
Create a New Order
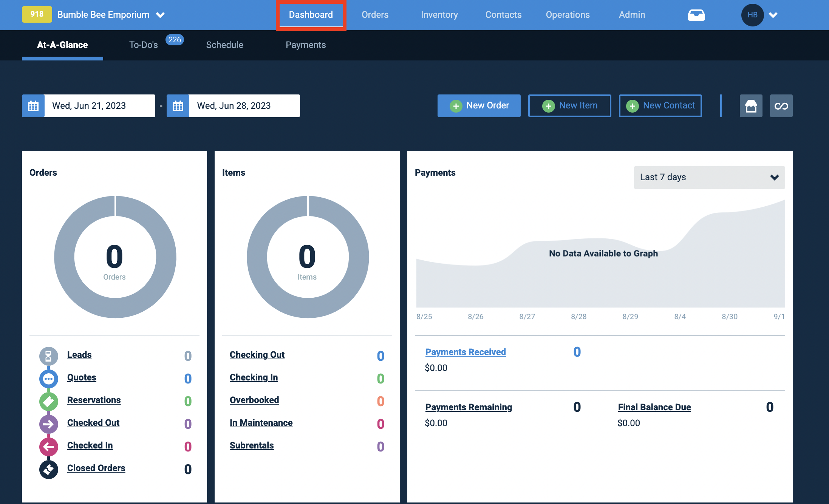click(x=479, y=106)
